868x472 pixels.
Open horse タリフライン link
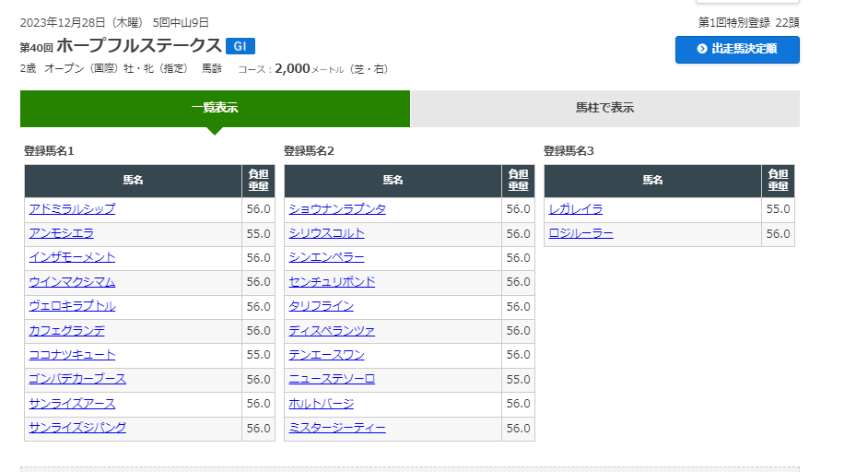tap(321, 306)
